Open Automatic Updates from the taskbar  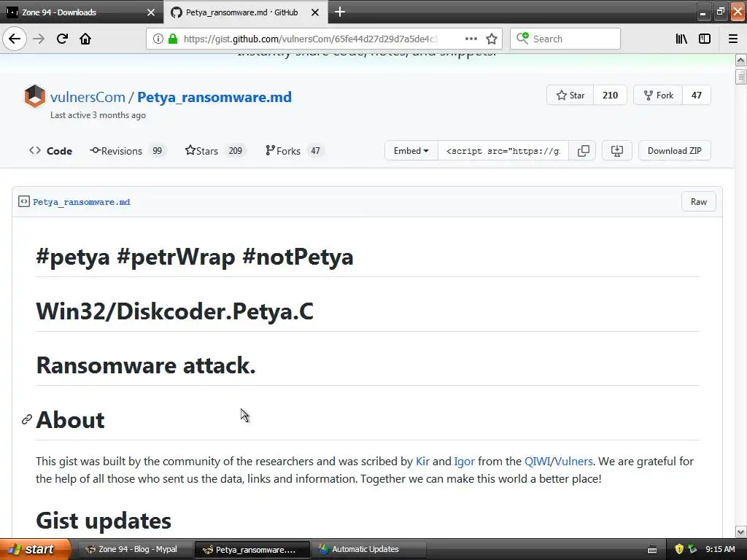[368, 550]
